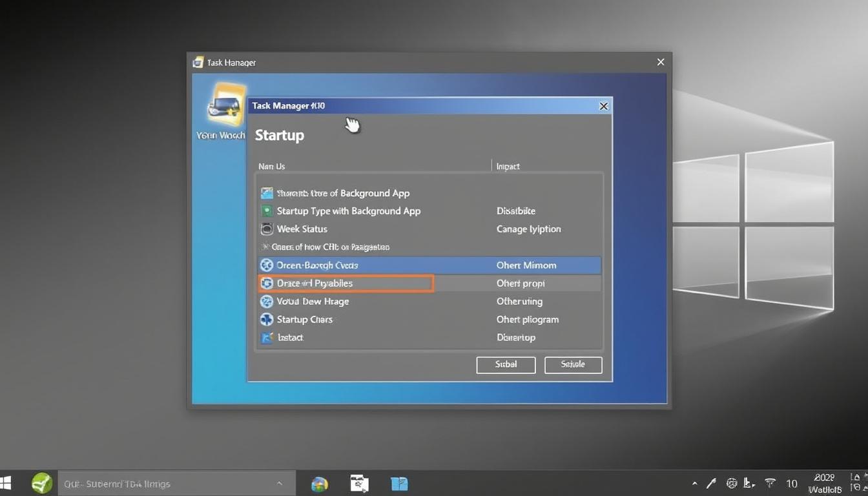Collapse the search bar dropdown arrow

(x=279, y=482)
